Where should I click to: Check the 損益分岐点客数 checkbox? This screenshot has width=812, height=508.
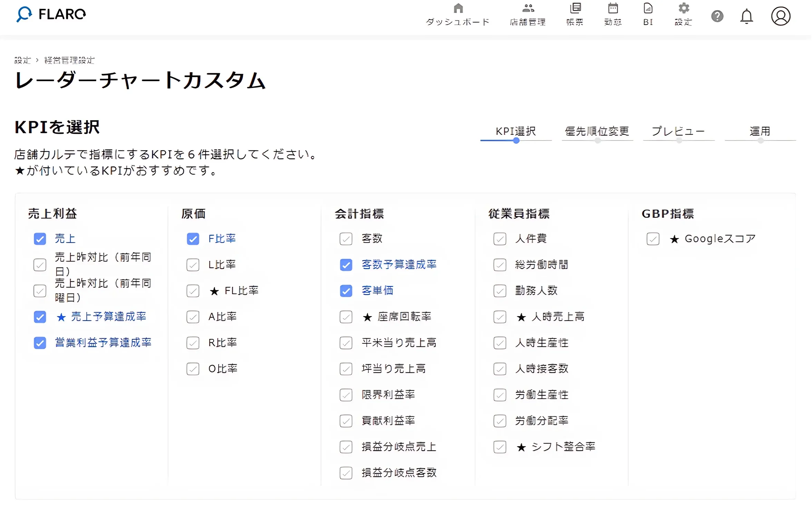pyautogui.click(x=346, y=473)
